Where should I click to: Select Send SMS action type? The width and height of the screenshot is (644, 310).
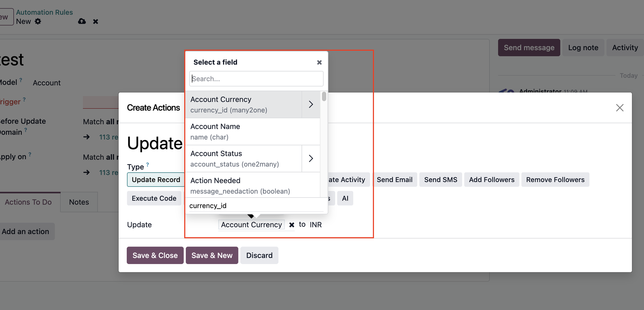(x=441, y=180)
